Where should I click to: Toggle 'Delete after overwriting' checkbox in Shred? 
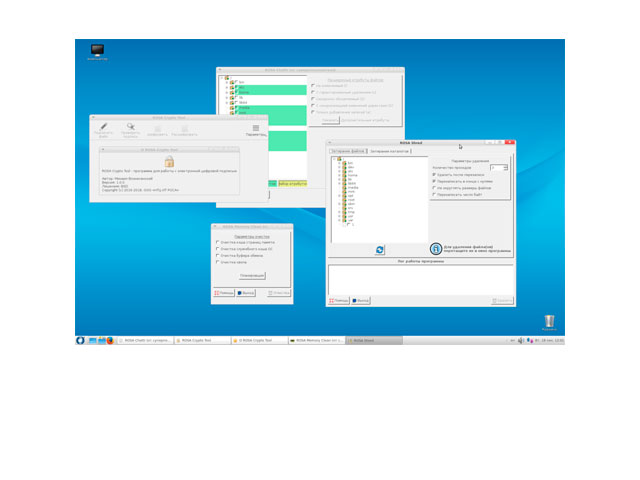433,174
